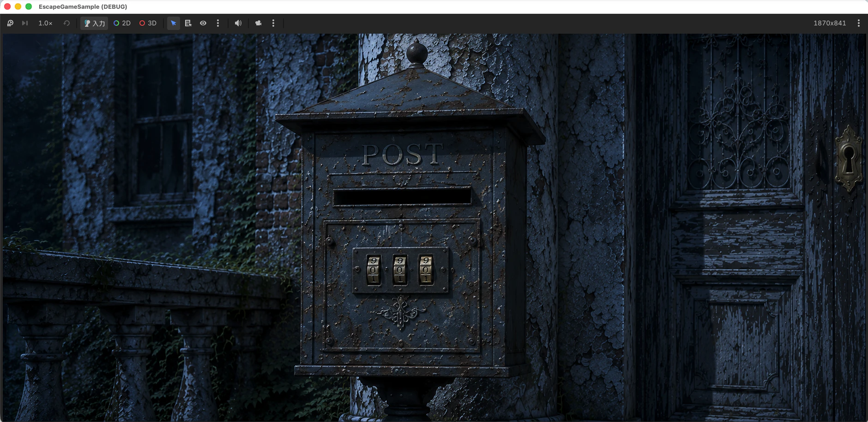
Task: Switch node selection to 2D mode
Action: (x=122, y=23)
